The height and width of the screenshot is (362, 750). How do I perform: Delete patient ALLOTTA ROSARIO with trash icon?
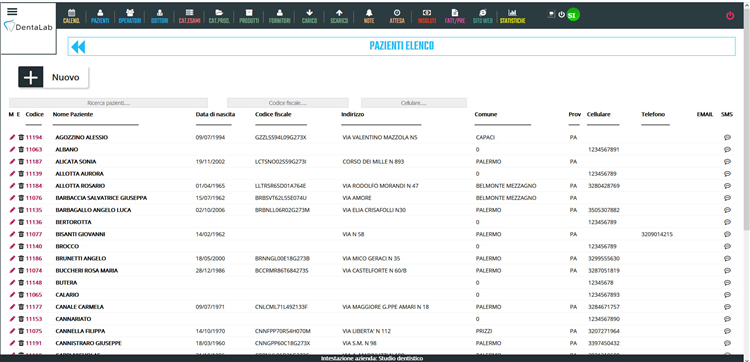point(21,186)
